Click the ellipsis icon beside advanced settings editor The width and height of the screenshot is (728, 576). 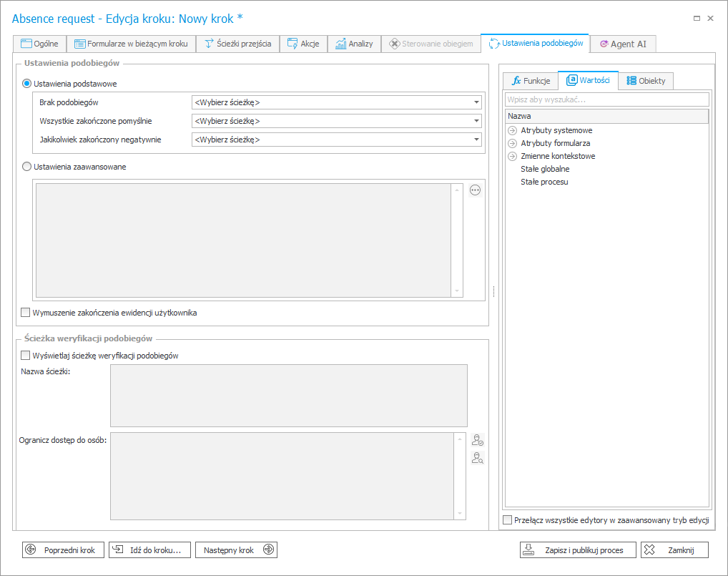pos(476,190)
